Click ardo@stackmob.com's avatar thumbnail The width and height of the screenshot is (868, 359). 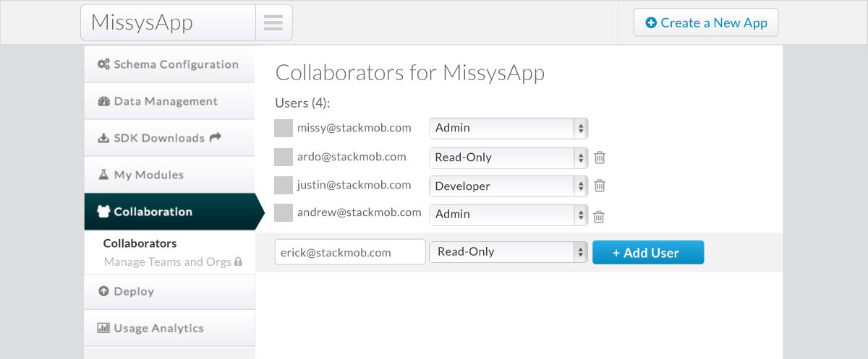tap(284, 157)
